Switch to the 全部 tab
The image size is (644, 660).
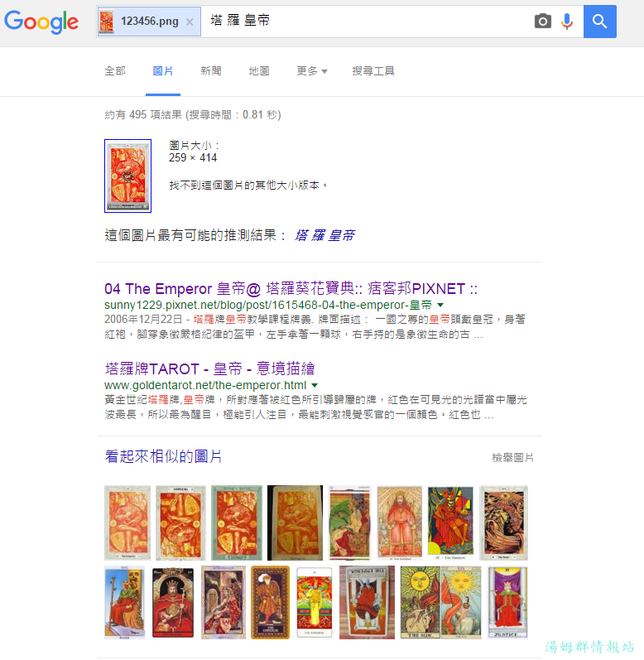click(115, 71)
